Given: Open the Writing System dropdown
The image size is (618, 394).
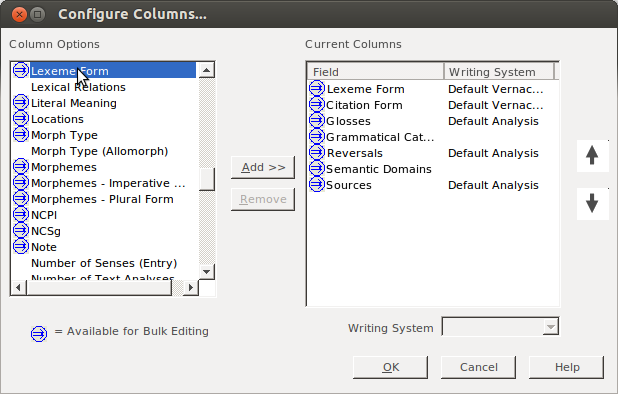Looking at the screenshot, I should 551,327.
